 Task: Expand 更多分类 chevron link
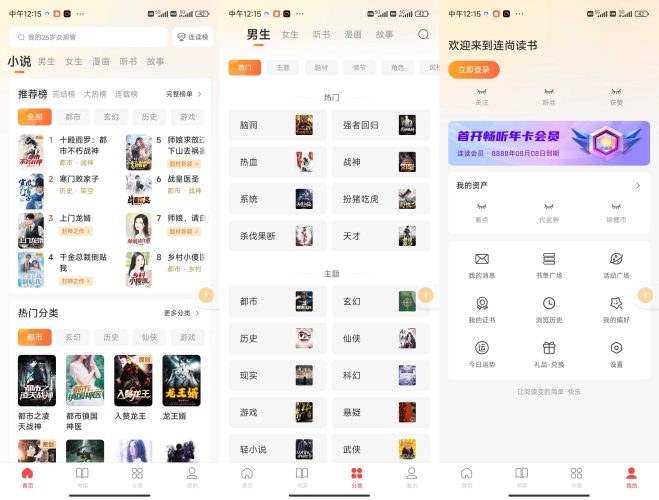[182, 313]
